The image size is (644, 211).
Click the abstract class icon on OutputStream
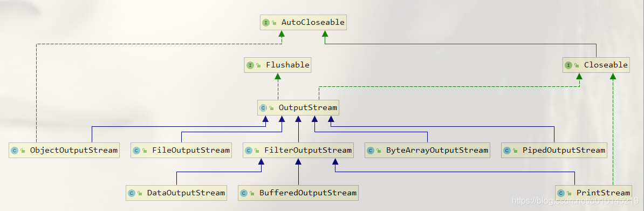tap(263, 108)
